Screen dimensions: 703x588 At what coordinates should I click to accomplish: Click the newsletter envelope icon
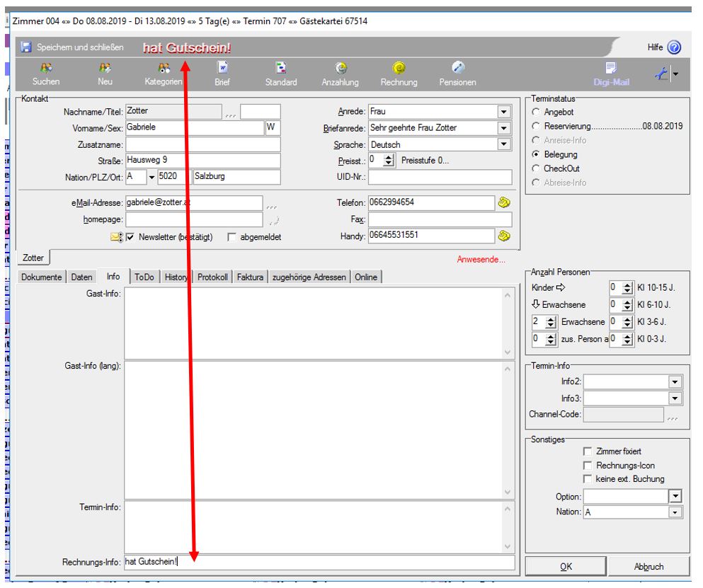117,237
